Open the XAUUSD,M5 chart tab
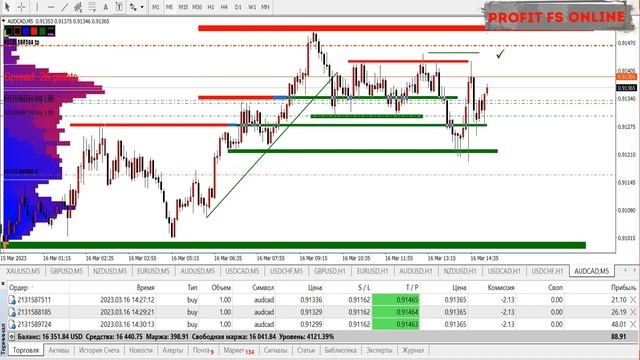This screenshot has width=640, height=360. coord(23,271)
